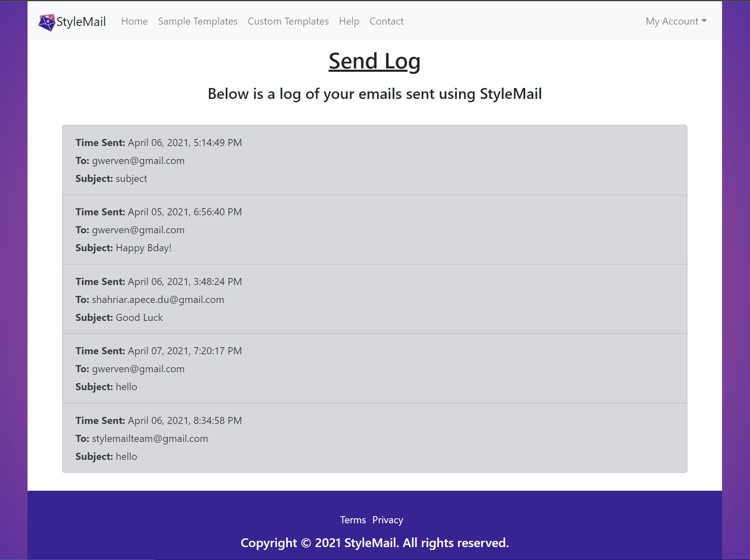Click the shahriar.apece.du@gmail.com recipient address
This screenshot has width=750, height=560.
pyautogui.click(x=158, y=300)
